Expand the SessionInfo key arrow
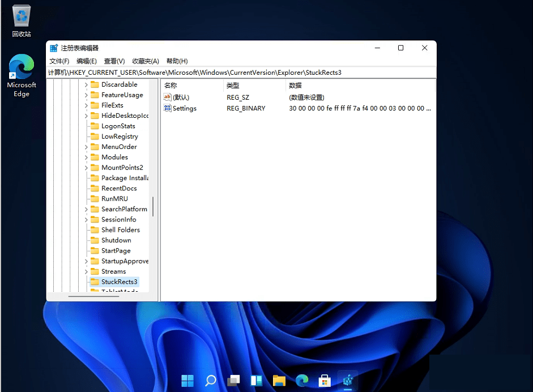Viewport: 533px width, 392px height. [87, 220]
